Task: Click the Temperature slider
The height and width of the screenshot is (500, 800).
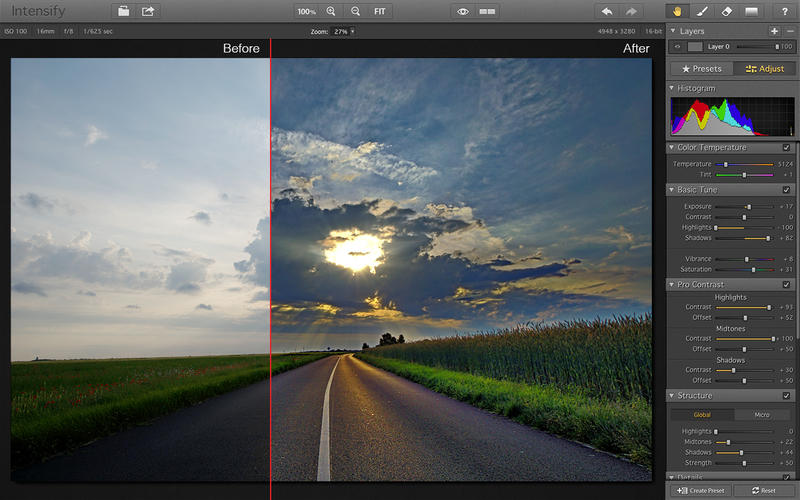Action: 744,164
